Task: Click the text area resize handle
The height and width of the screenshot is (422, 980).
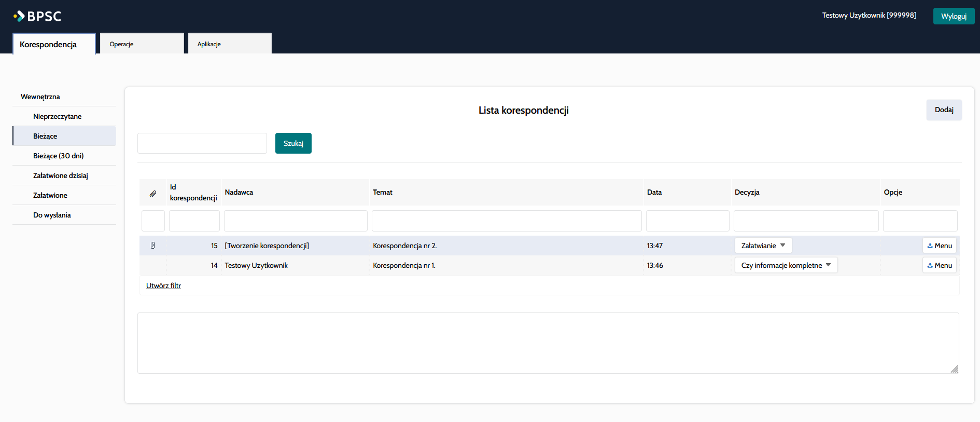Action: tap(954, 369)
